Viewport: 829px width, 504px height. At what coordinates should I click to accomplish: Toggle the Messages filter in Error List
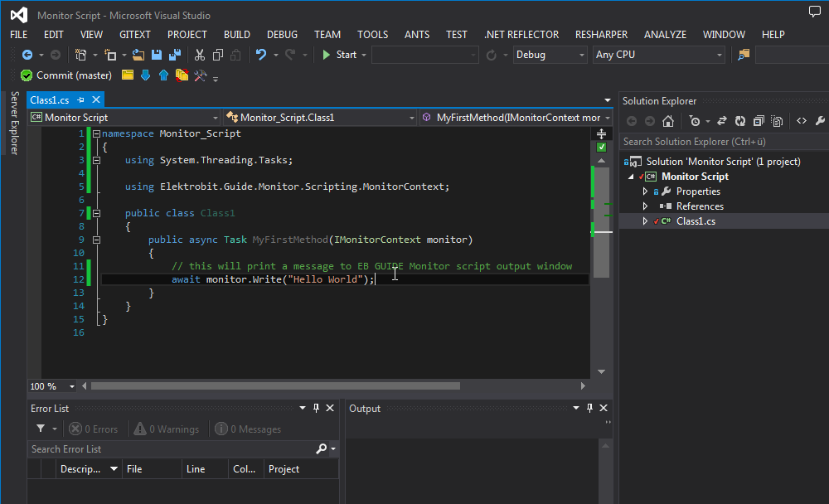click(247, 429)
